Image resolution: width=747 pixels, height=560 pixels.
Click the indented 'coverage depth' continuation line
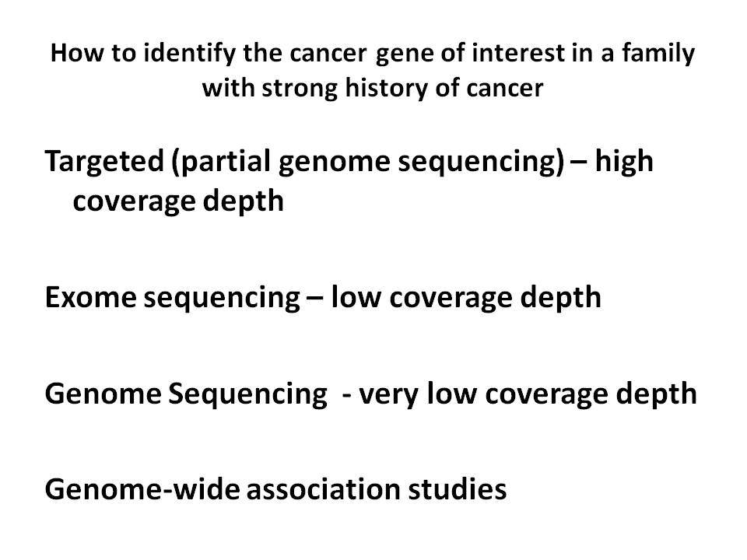click(x=178, y=201)
